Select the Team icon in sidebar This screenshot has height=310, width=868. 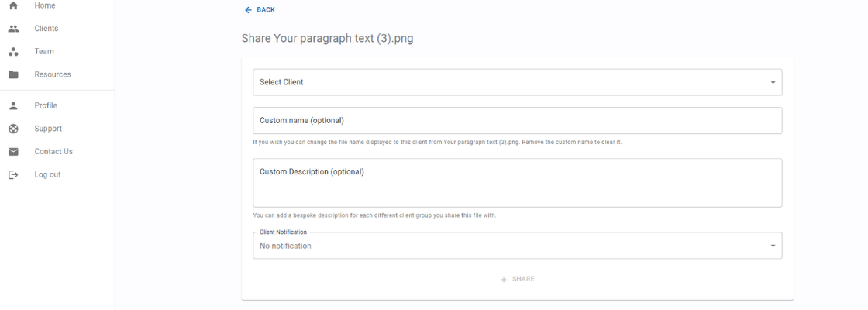point(13,51)
